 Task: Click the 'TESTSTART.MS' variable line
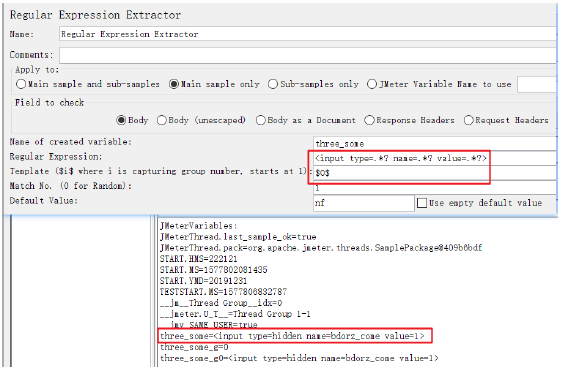(x=223, y=292)
